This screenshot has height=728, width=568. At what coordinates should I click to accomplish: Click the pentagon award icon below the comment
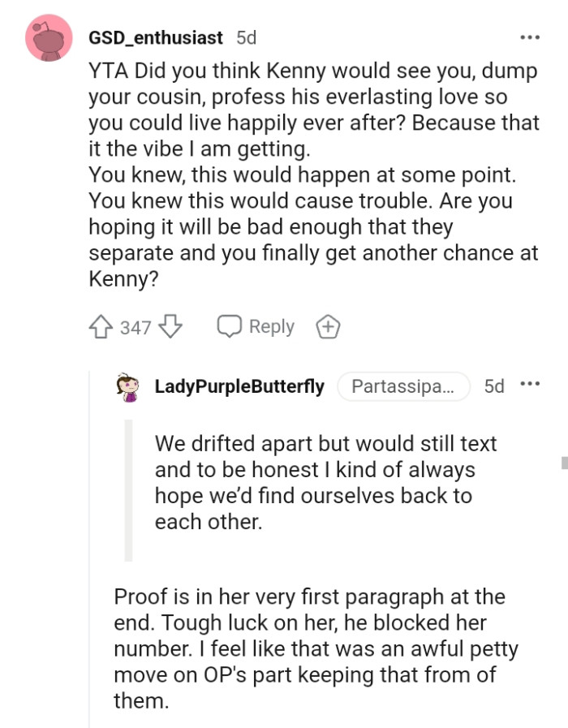click(x=328, y=326)
